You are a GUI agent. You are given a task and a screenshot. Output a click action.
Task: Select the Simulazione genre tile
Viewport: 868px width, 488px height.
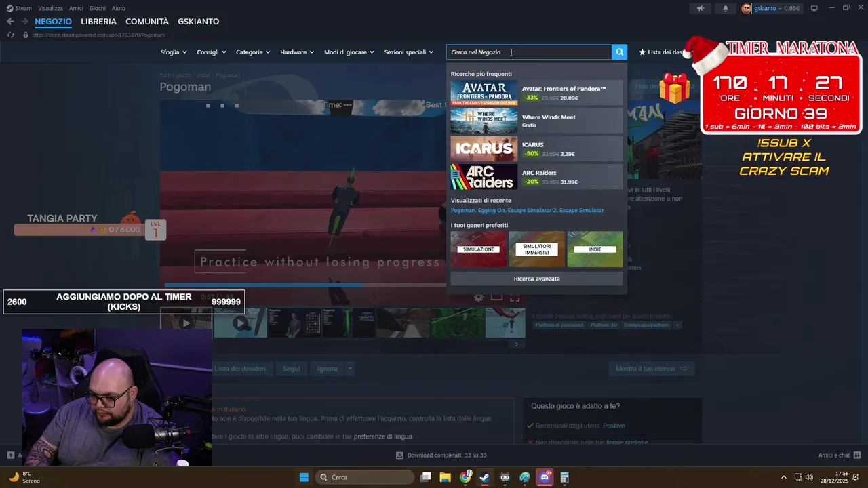click(479, 249)
